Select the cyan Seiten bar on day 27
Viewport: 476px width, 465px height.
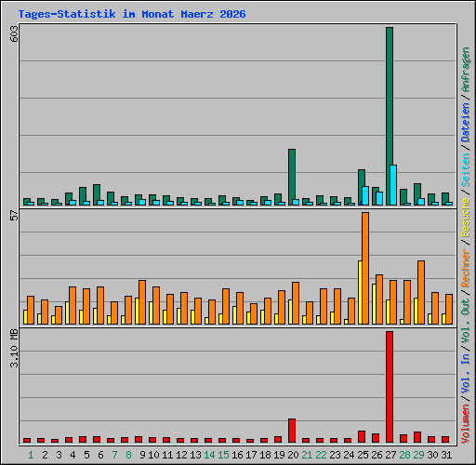click(x=393, y=185)
